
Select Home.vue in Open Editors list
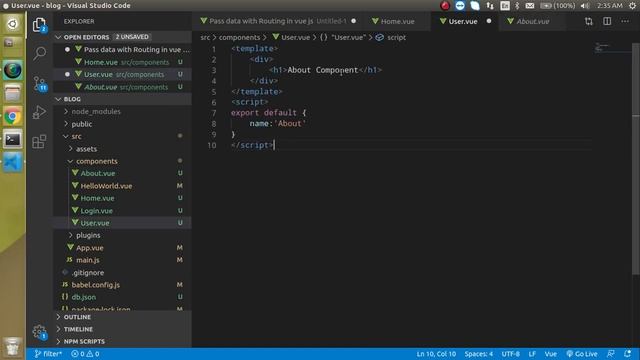coord(122,62)
